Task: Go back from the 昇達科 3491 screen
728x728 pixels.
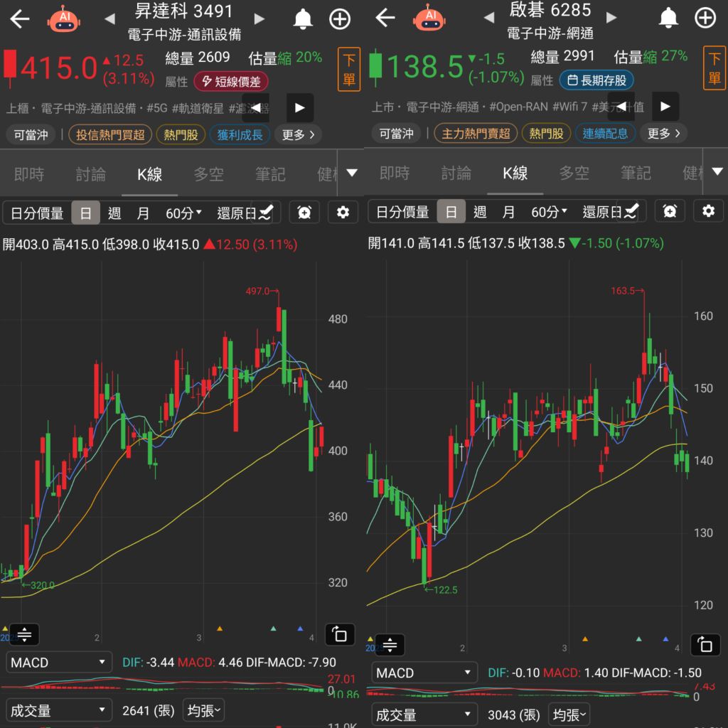Action: click(x=19, y=19)
